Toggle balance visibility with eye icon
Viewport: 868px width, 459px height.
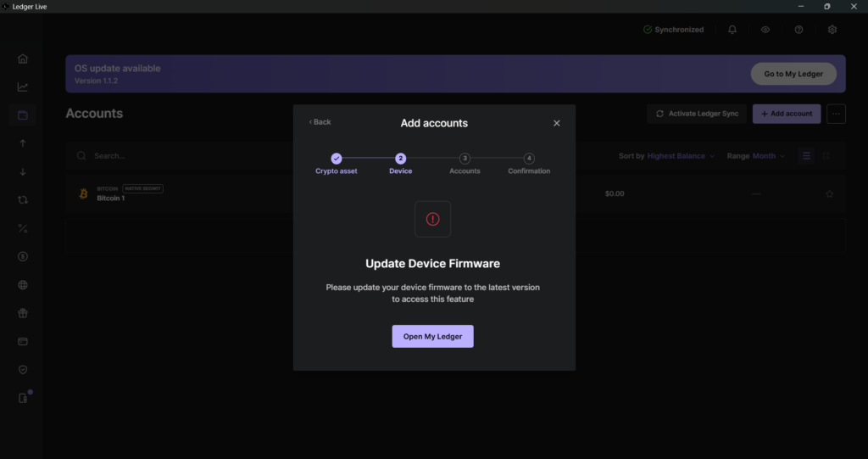[x=765, y=30]
